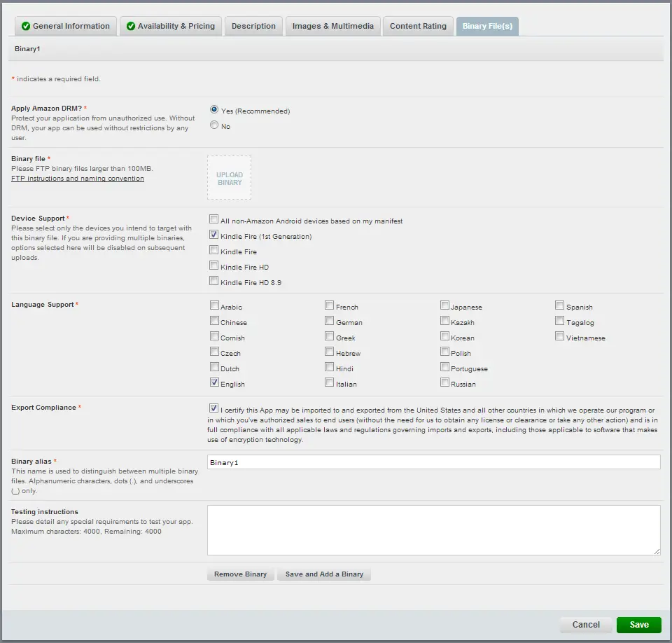The width and height of the screenshot is (672, 643).
Task: Choose Yes (Recommended) DRM option
Action: click(214, 110)
